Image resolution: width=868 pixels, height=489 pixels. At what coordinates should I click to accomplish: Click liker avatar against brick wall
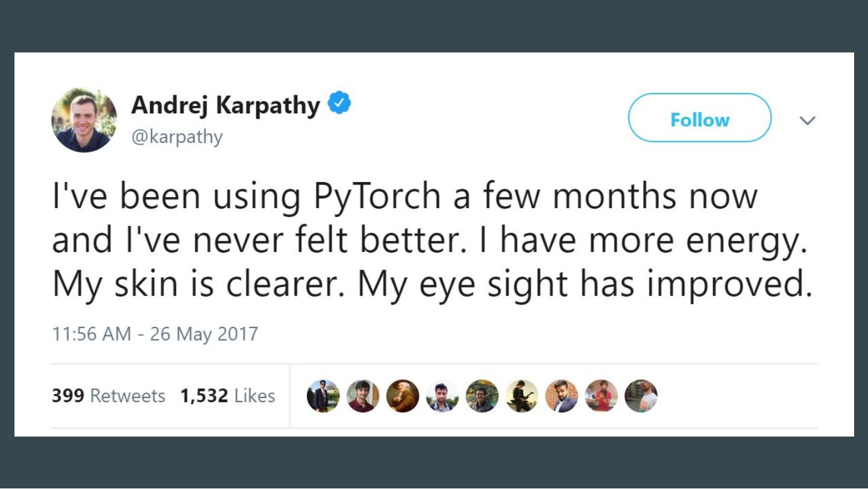[561, 396]
